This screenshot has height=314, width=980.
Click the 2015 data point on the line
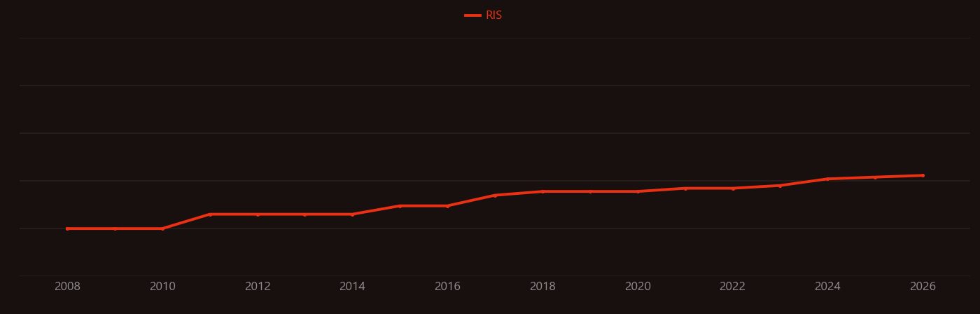click(400, 206)
